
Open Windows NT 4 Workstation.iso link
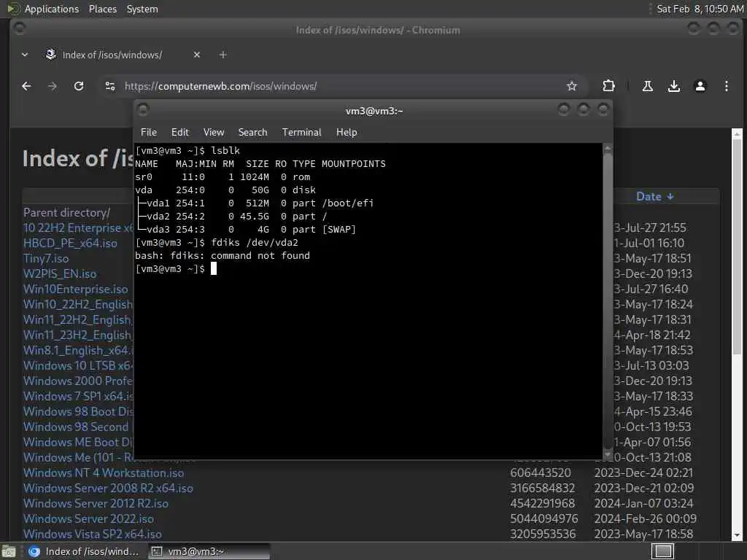[x=104, y=472]
